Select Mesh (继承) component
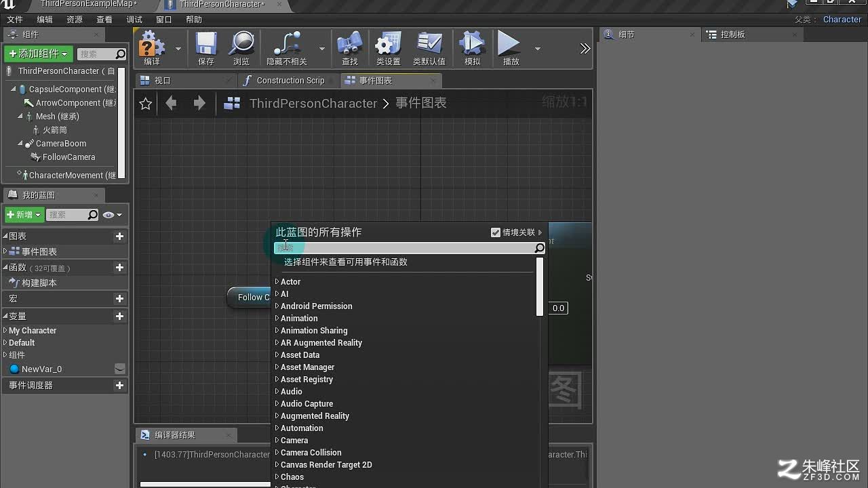 57,117
